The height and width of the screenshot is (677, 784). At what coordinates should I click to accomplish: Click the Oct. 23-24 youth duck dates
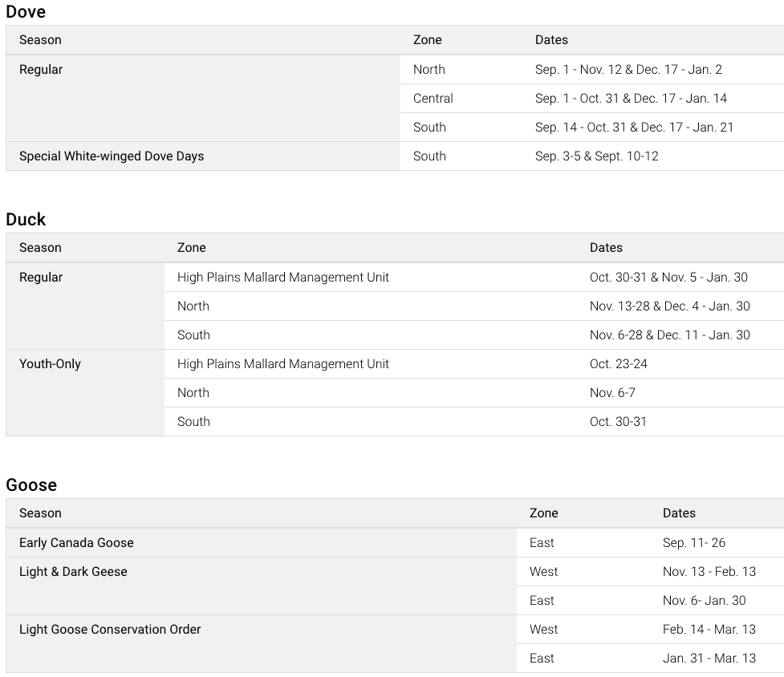[619, 364]
